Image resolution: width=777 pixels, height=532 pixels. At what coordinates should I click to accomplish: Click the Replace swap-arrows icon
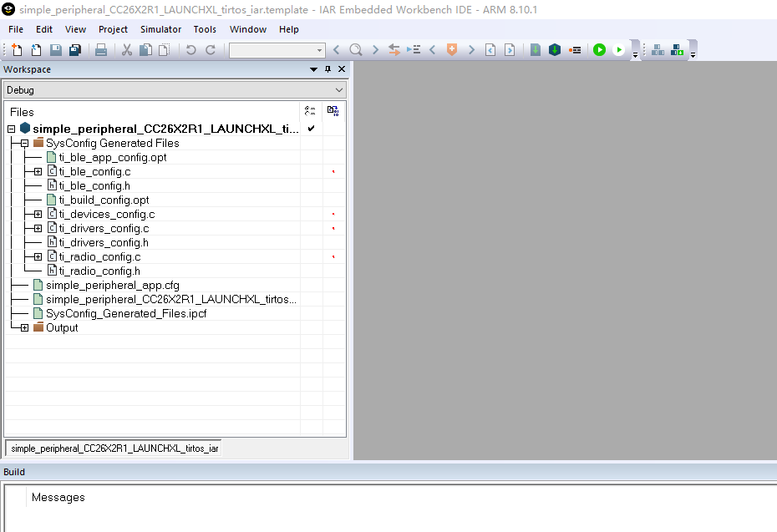click(394, 49)
